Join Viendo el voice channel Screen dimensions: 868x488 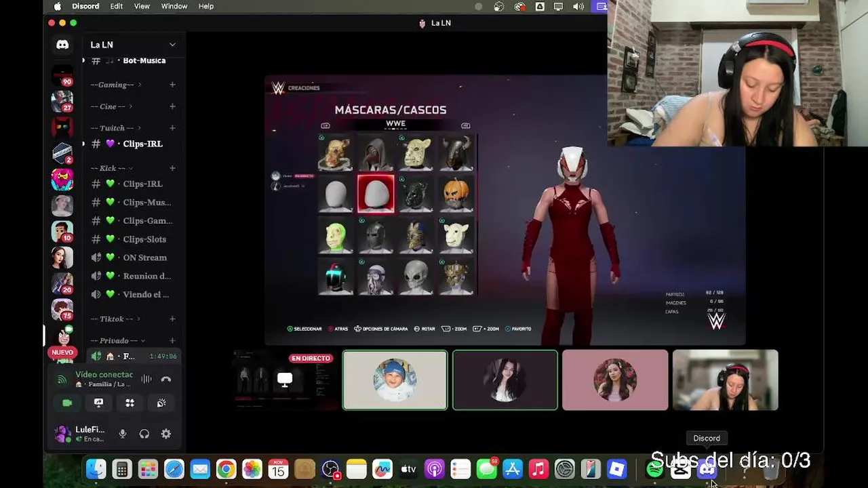tap(133, 294)
